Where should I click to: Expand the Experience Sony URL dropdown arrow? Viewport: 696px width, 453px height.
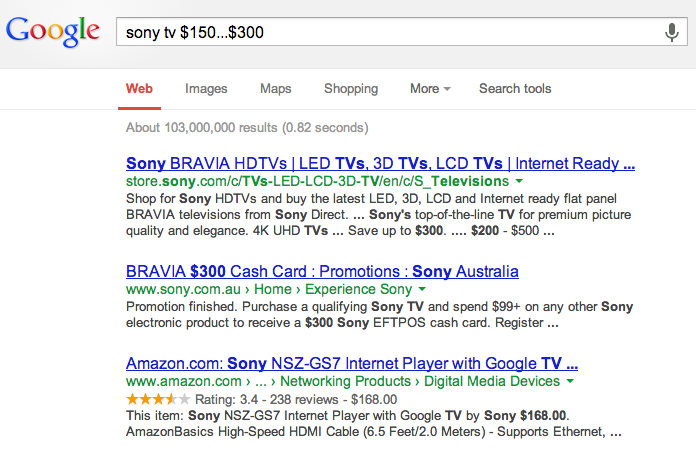click(x=421, y=289)
